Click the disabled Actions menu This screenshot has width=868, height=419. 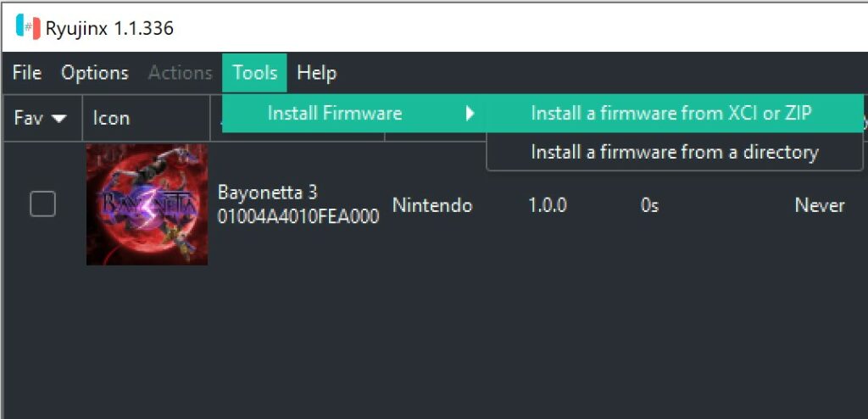(180, 73)
